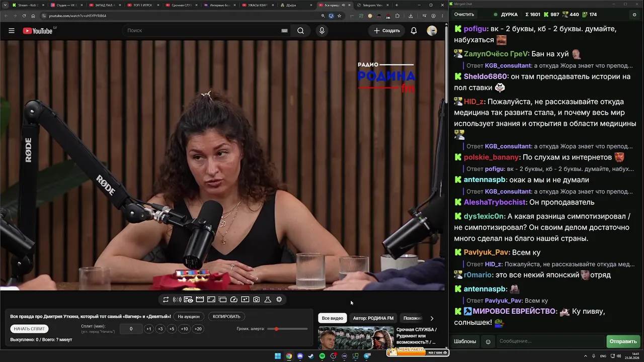Open Steam from the taskbar
This screenshot has width=644, height=362.
pos(311,356)
